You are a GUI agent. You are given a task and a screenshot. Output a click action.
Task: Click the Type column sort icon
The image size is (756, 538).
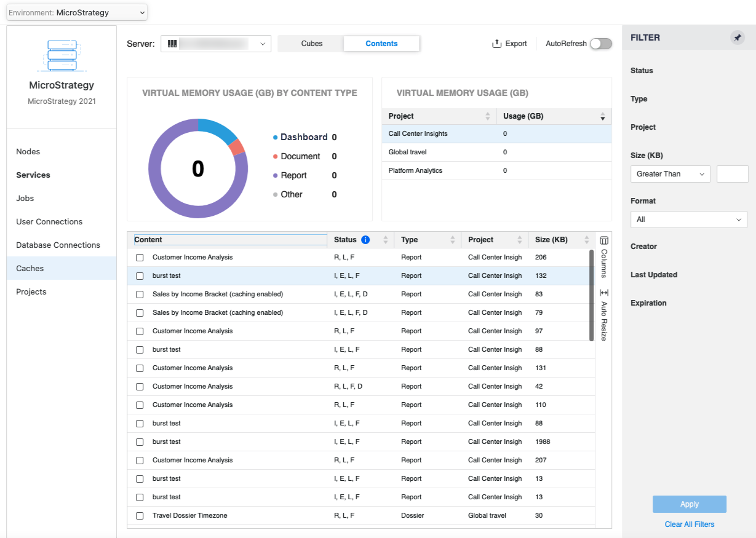tap(453, 240)
